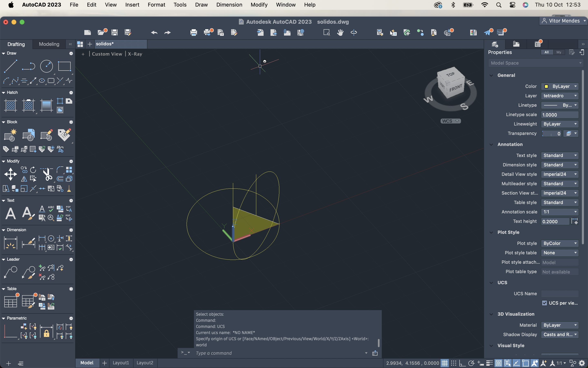Screen dimensions: 588x368
Task: Switch to the Modeling tab
Action: (x=49, y=44)
